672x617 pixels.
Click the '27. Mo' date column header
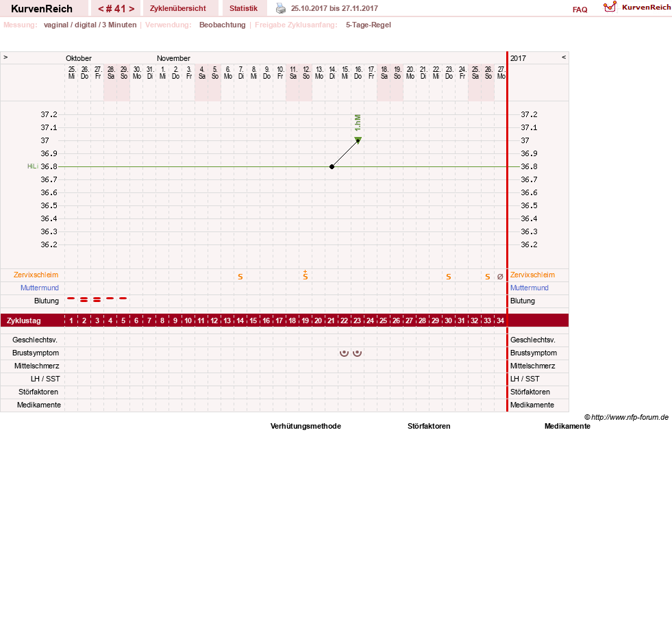pyautogui.click(x=501, y=73)
